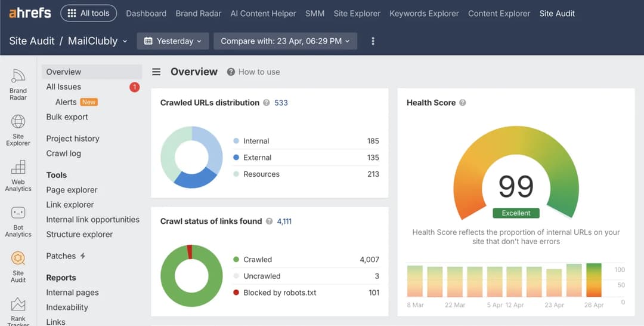Click the External legend row

[306, 158]
